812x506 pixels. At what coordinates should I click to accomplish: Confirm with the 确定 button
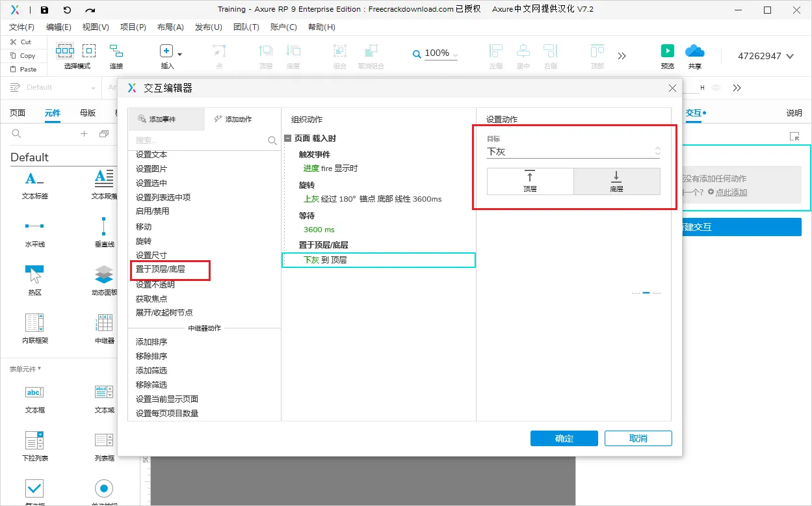pos(564,438)
